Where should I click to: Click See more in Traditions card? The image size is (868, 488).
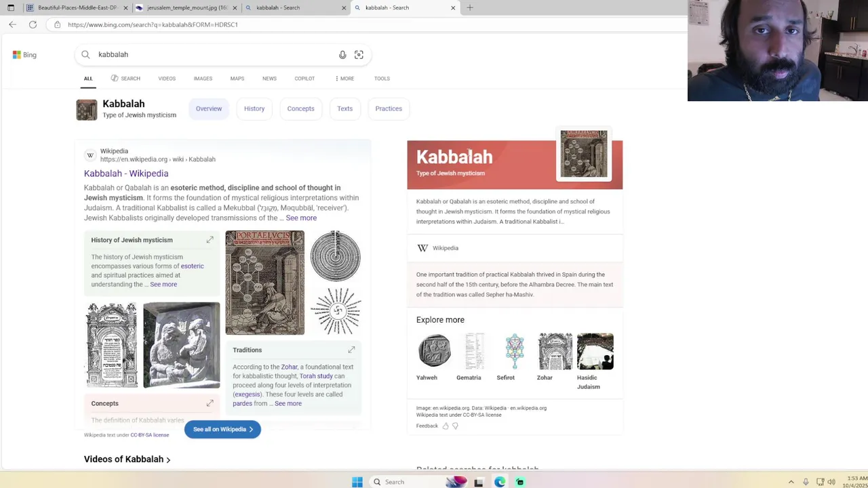click(288, 403)
